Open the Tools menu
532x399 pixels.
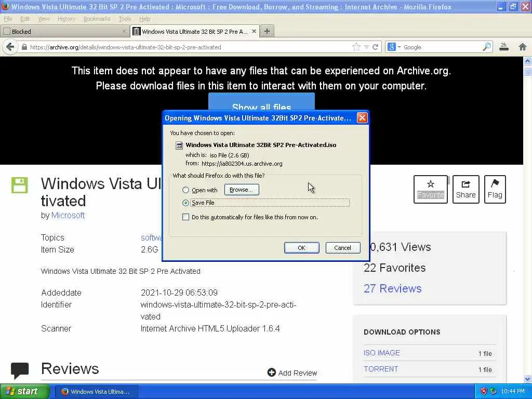pyautogui.click(x=125, y=19)
